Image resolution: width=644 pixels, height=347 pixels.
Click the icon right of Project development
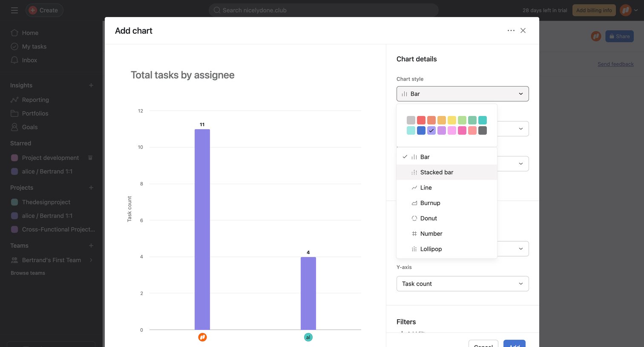point(90,158)
